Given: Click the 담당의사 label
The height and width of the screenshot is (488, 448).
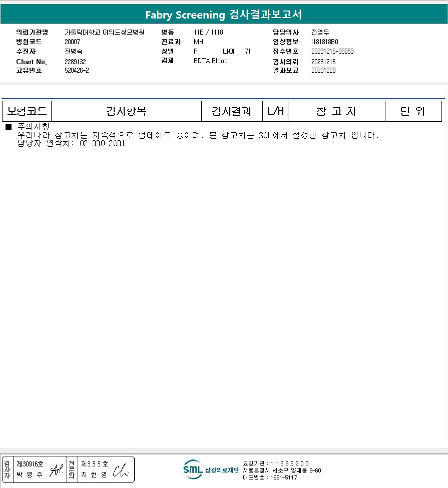Looking at the screenshot, I should [x=286, y=32].
